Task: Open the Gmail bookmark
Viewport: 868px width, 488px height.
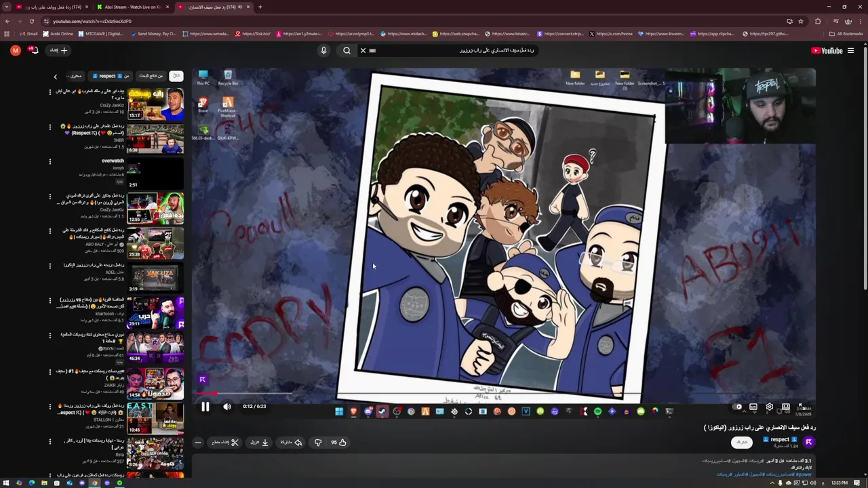Action: click(x=28, y=34)
